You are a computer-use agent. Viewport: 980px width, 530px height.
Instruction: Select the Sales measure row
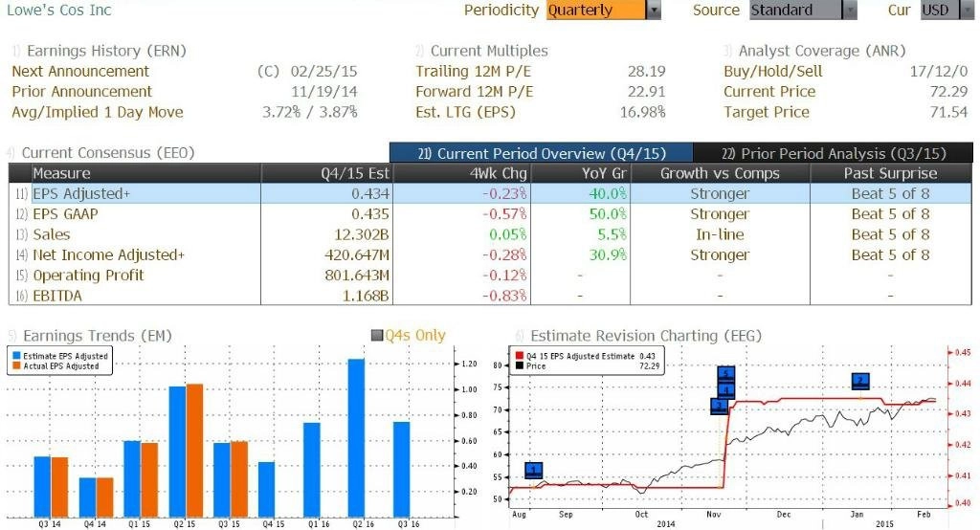click(491, 234)
